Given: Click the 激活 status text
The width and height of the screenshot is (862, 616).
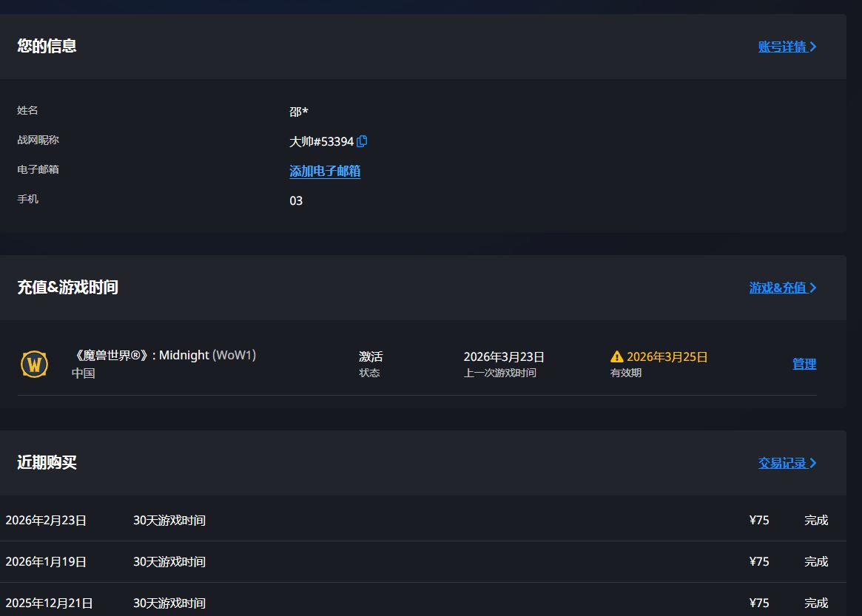Looking at the screenshot, I should (371, 356).
